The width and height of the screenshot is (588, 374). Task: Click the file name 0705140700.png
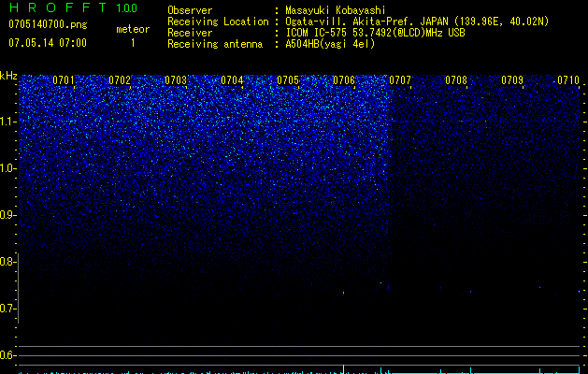click(48, 24)
